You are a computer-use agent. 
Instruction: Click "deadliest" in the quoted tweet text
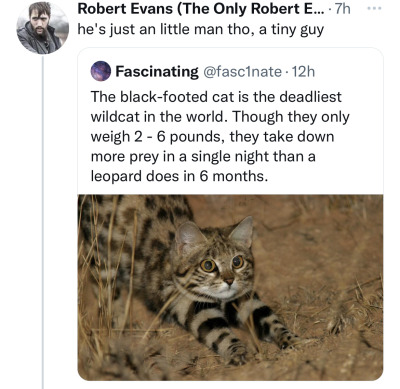tap(310, 97)
